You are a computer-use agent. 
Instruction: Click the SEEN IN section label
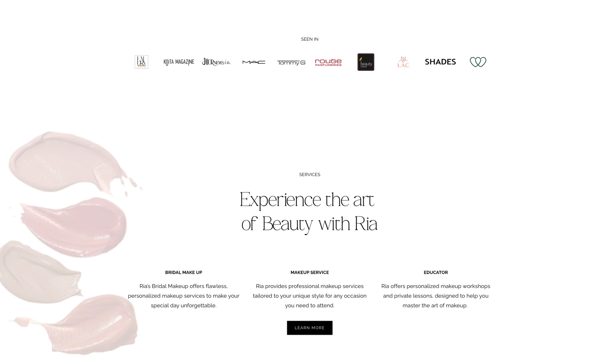pos(310,39)
